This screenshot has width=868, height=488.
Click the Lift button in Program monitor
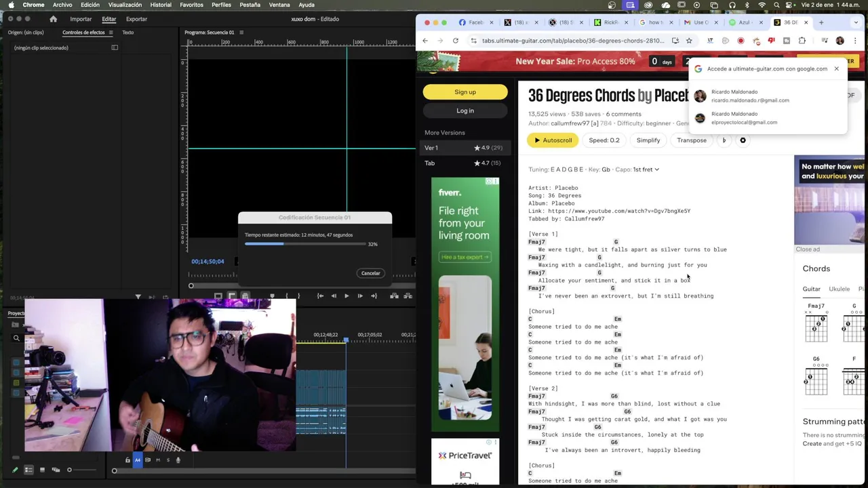[394, 296]
